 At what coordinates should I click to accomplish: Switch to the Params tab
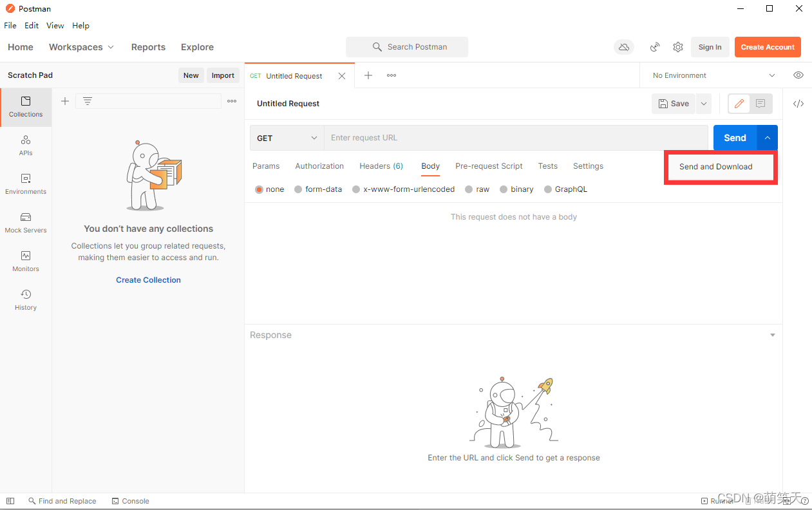click(x=266, y=166)
